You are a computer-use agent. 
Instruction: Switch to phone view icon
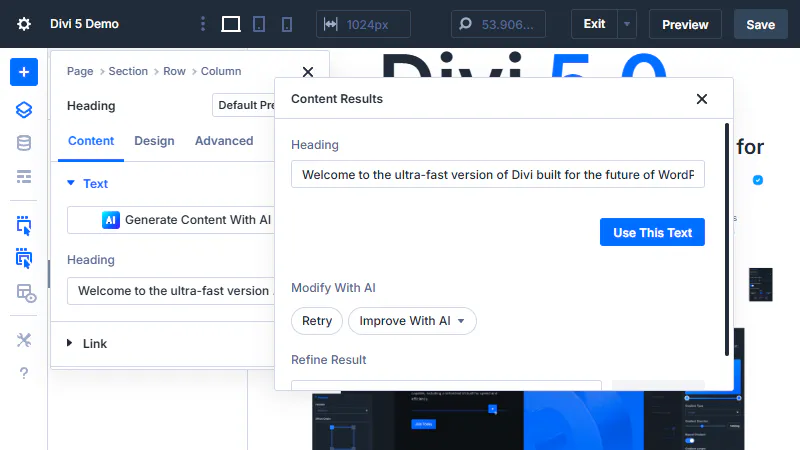(287, 24)
